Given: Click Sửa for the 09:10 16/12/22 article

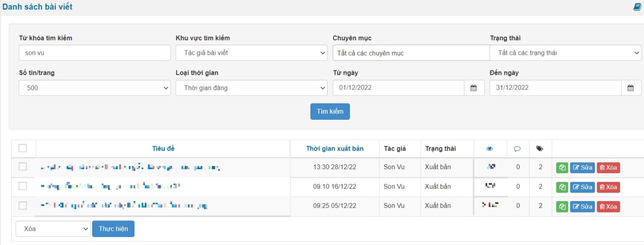Looking at the screenshot, I should pyautogui.click(x=582, y=187).
